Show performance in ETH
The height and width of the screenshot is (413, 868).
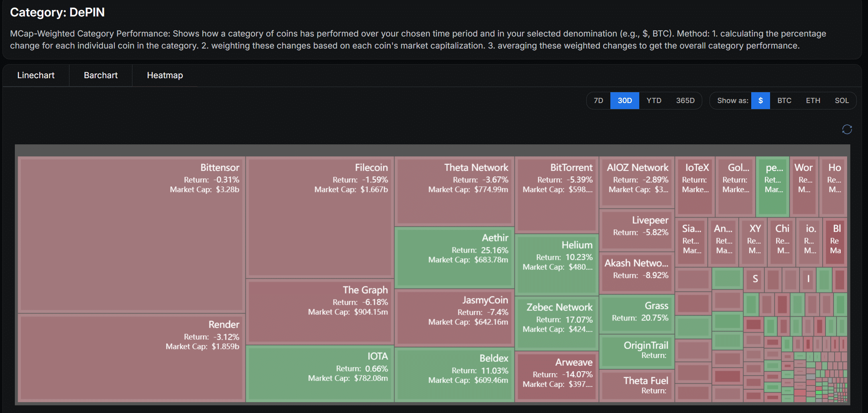pyautogui.click(x=813, y=101)
